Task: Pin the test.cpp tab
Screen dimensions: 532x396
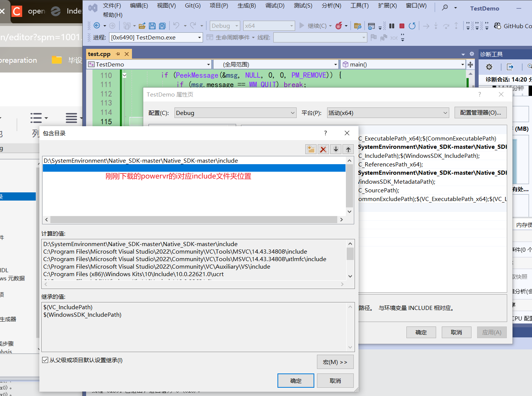Action: (x=118, y=54)
